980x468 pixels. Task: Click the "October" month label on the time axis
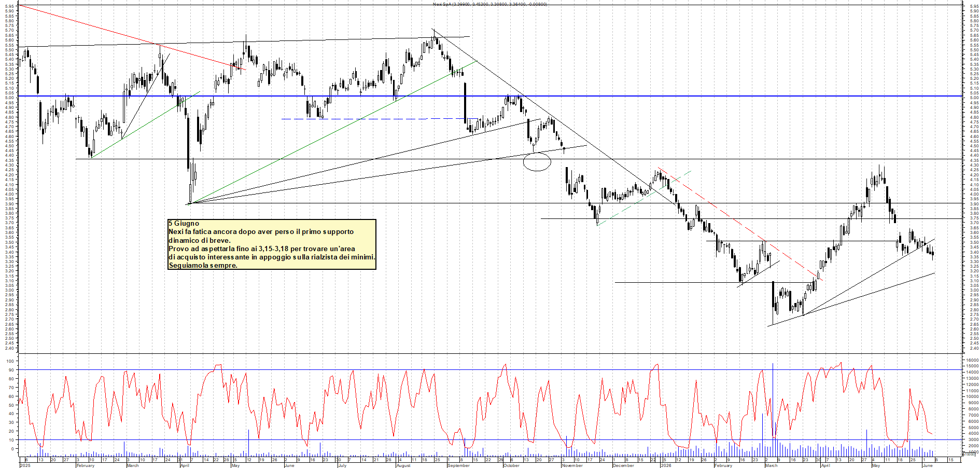tap(512, 465)
